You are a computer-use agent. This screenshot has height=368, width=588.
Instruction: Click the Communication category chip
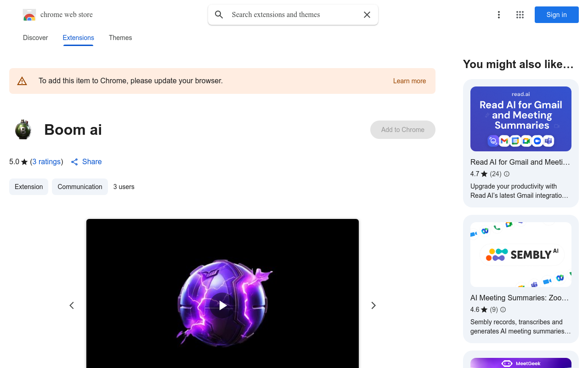80,187
